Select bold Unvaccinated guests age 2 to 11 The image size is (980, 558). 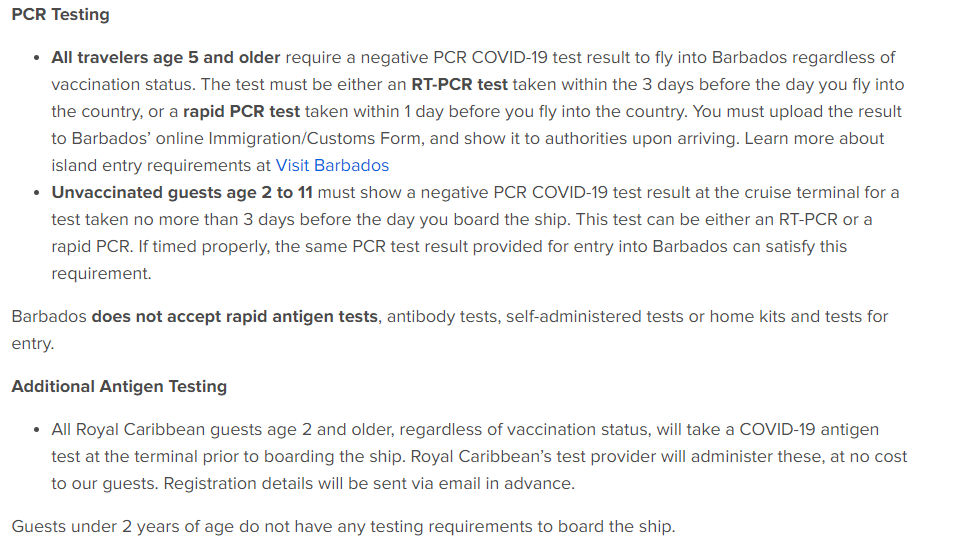[x=182, y=192]
